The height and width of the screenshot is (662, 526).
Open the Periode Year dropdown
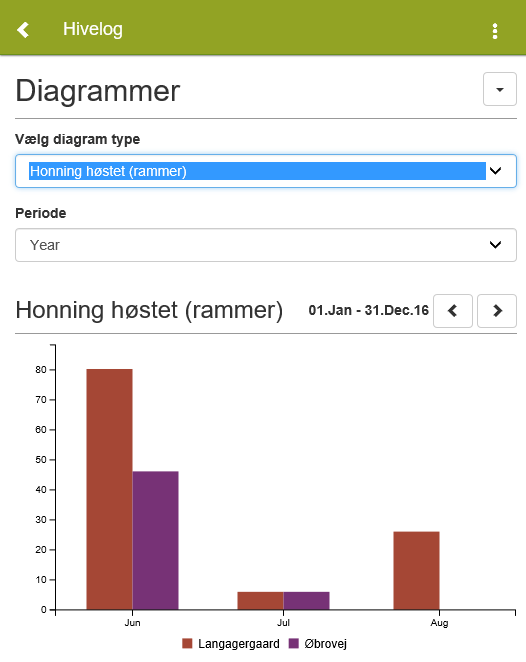[266, 245]
